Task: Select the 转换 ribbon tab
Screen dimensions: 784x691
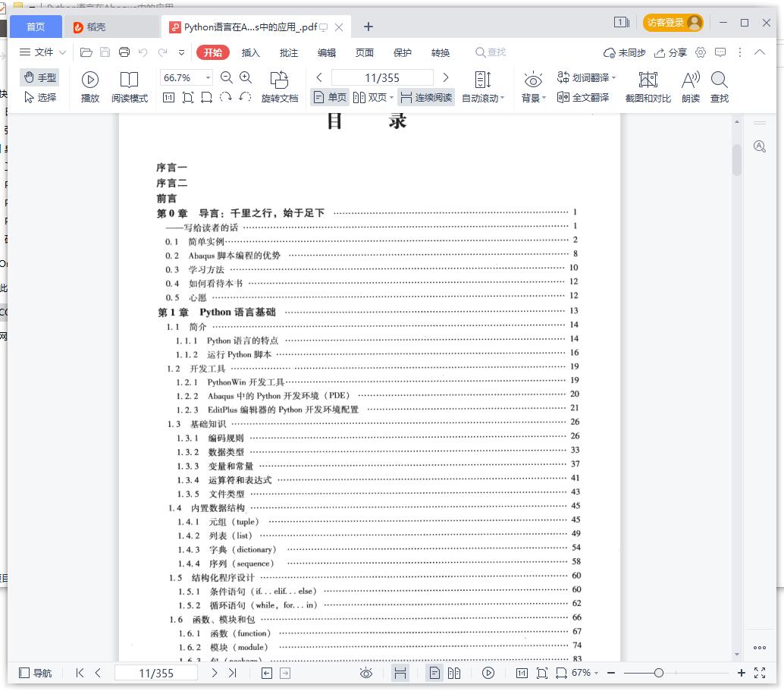Action: click(441, 52)
